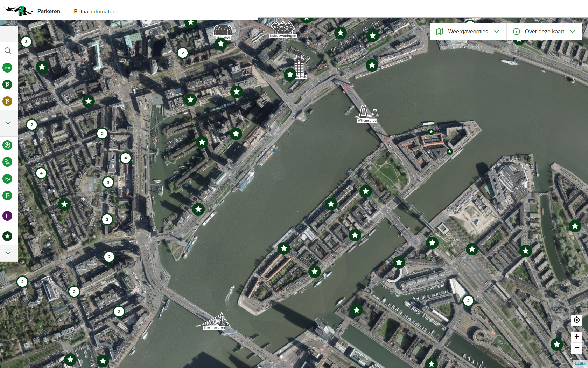Screen dimensions: 588x368
Task: Zoom in on the map
Action: click(577, 336)
